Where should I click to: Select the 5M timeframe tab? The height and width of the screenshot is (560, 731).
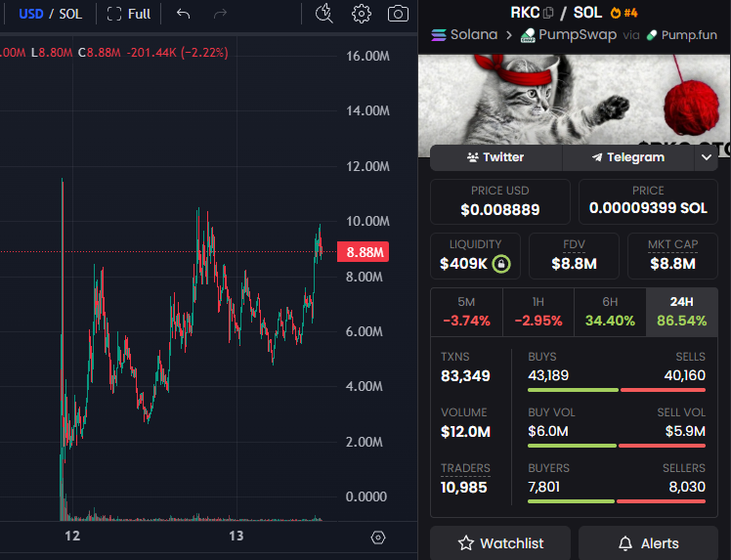click(467, 313)
